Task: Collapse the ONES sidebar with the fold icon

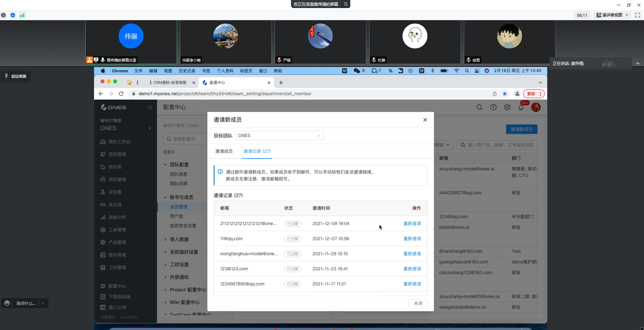Action: click(150, 107)
